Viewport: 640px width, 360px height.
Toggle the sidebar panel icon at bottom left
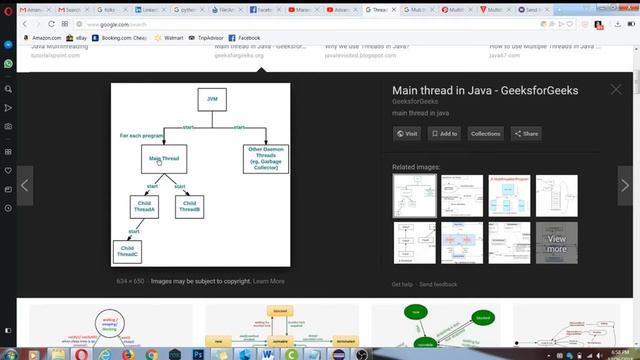(x=8, y=330)
